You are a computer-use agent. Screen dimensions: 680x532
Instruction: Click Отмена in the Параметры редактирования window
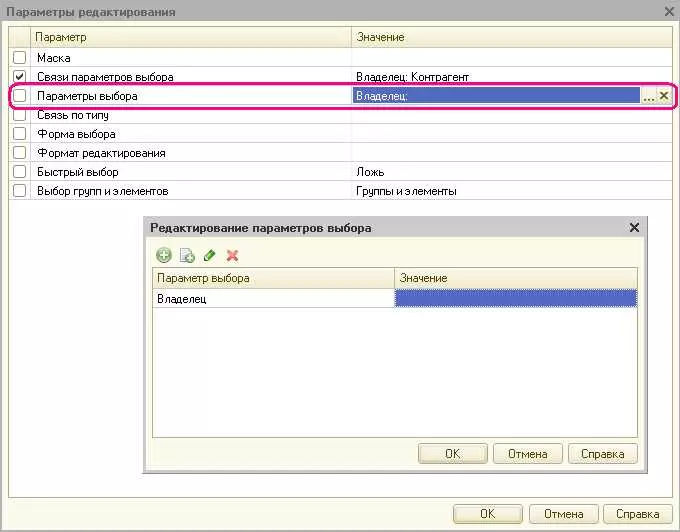pyautogui.click(x=563, y=514)
